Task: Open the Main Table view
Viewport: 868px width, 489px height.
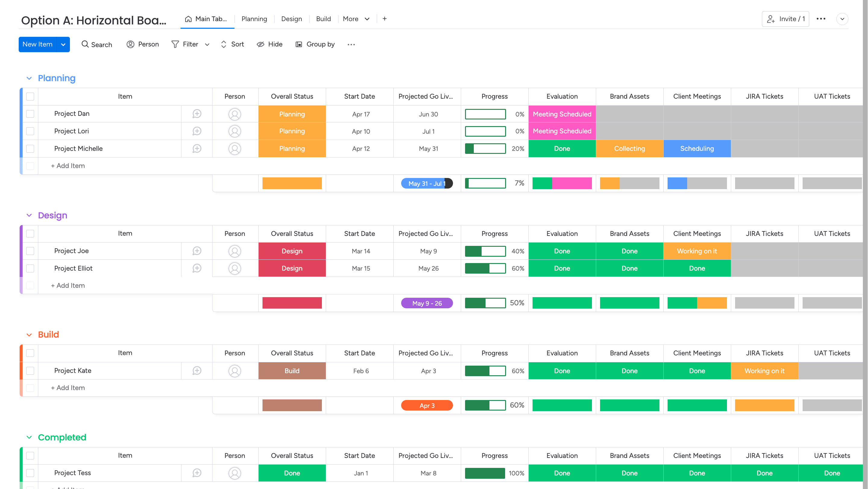Action: tap(207, 19)
